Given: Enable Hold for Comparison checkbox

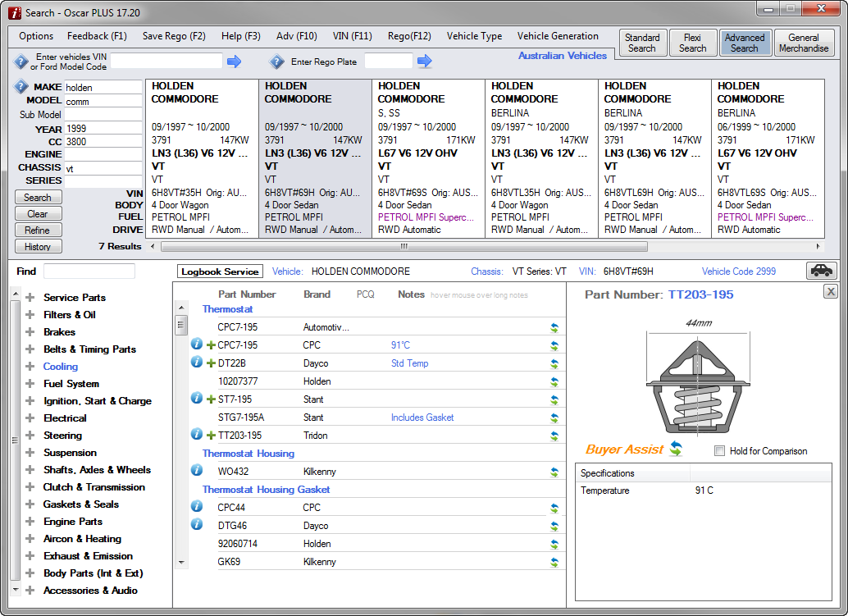Looking at the screenshot, I should coord(719,451).
